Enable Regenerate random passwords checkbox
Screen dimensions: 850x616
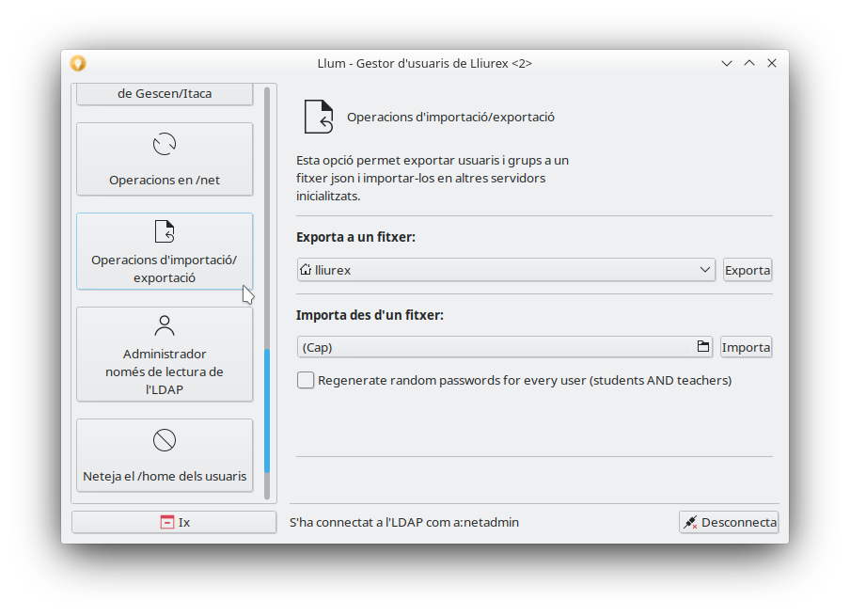306,381
